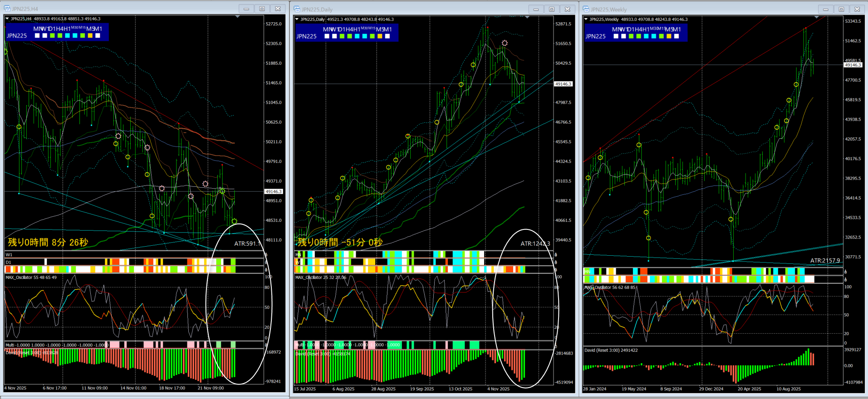Click the 21 Nov 09:00 date on H4 time axis
Screen dimensions: 868x399
(211, 388)
